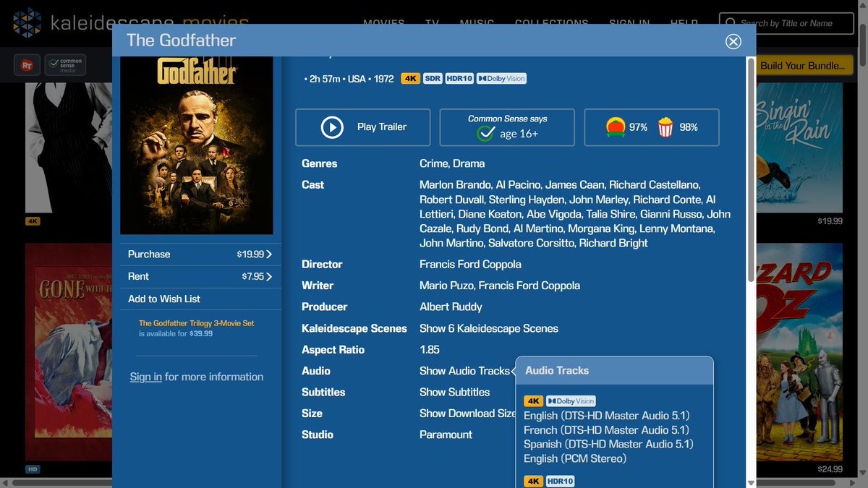Screen dimensions: 868x488
Task: Click the Common Sense says age 16+ box
Action: pyautogui.click(x=507, y=127)
